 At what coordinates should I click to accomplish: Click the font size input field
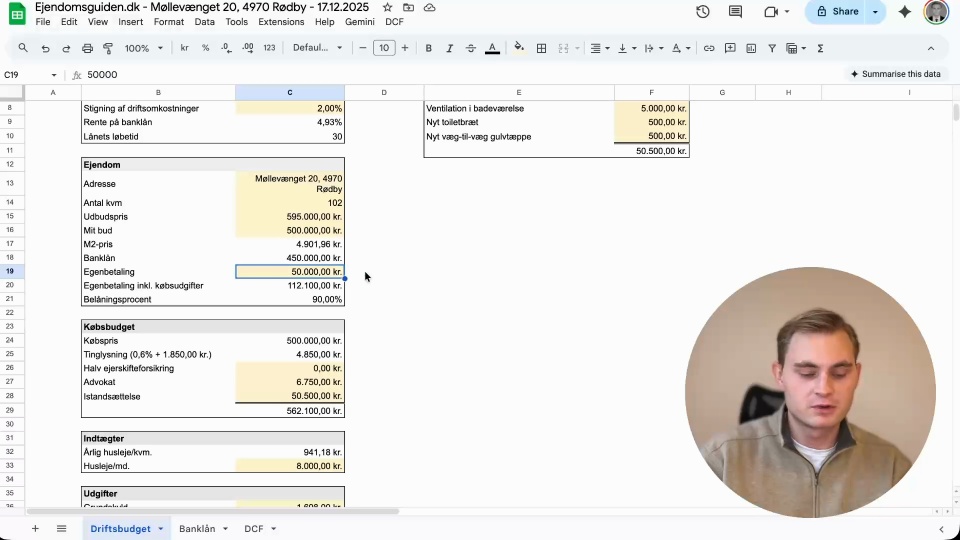pos(384,48)
